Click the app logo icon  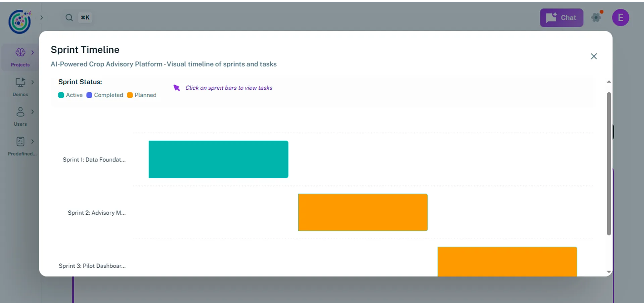[20, 22]
